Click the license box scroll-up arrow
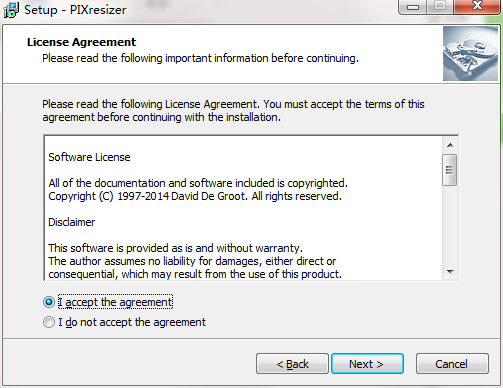The image size is (503, 388). (x=450, y=145)
